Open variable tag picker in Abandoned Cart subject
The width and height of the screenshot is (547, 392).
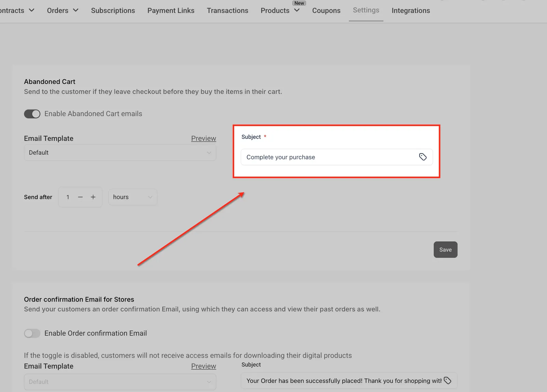pos(423,157)
